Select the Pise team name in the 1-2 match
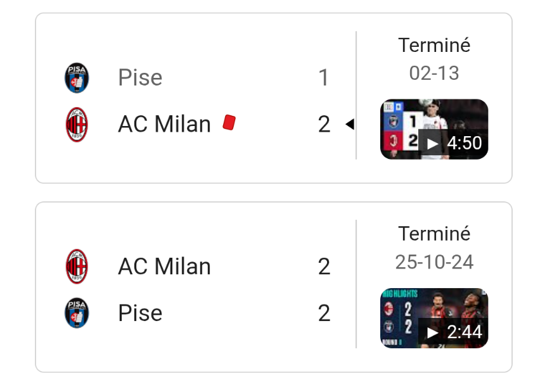The width and height of the screenshot is (533, 392). [140, 78]
